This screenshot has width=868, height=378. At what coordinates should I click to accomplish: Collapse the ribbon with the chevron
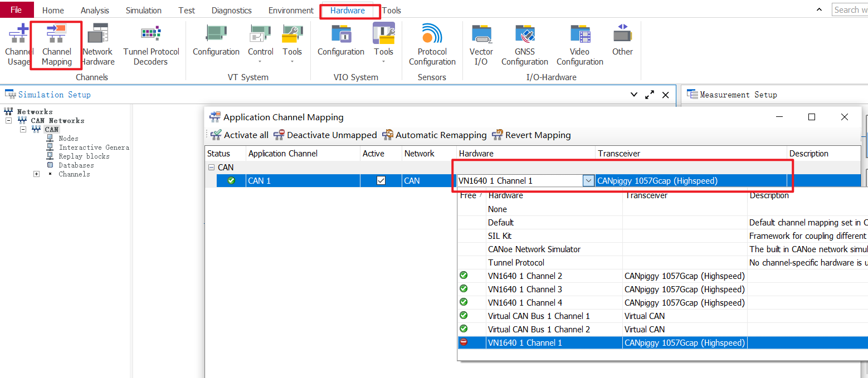click(x=819, y=9)
